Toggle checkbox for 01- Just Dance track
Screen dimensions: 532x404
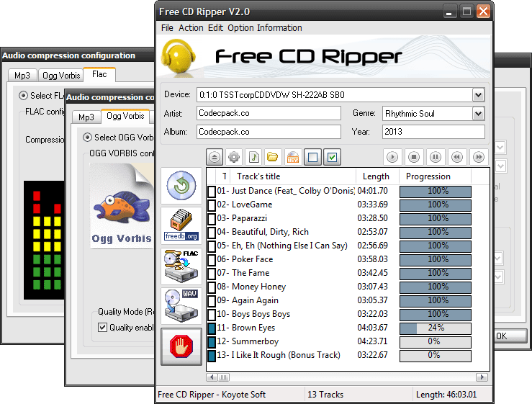click(x=212, y=192)
